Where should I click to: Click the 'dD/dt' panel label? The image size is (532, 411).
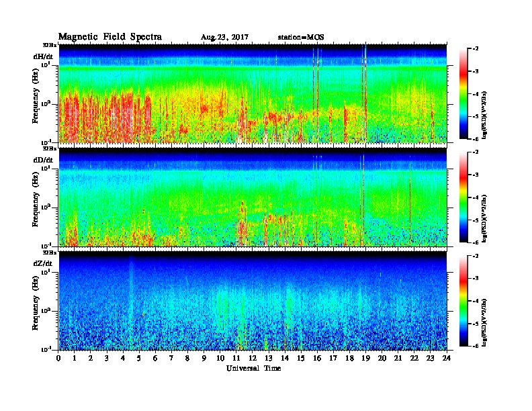tap(43, 160)
